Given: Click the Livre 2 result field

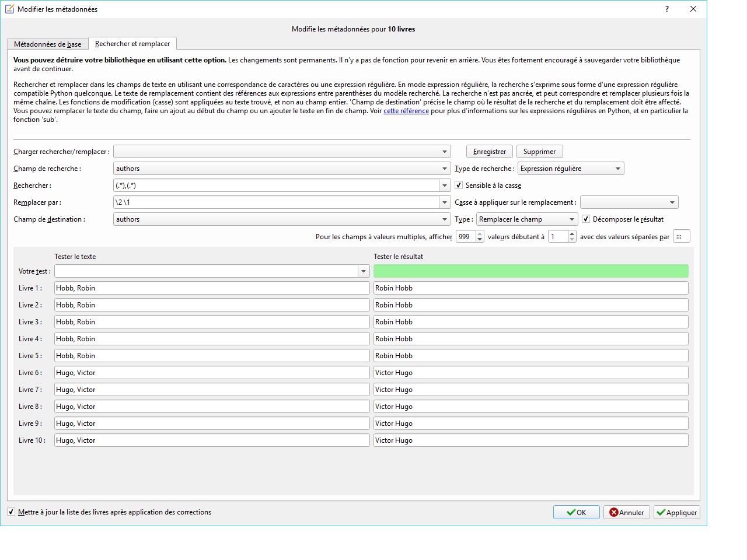Looking at the screenshot, I should click(x=531, y=305).
